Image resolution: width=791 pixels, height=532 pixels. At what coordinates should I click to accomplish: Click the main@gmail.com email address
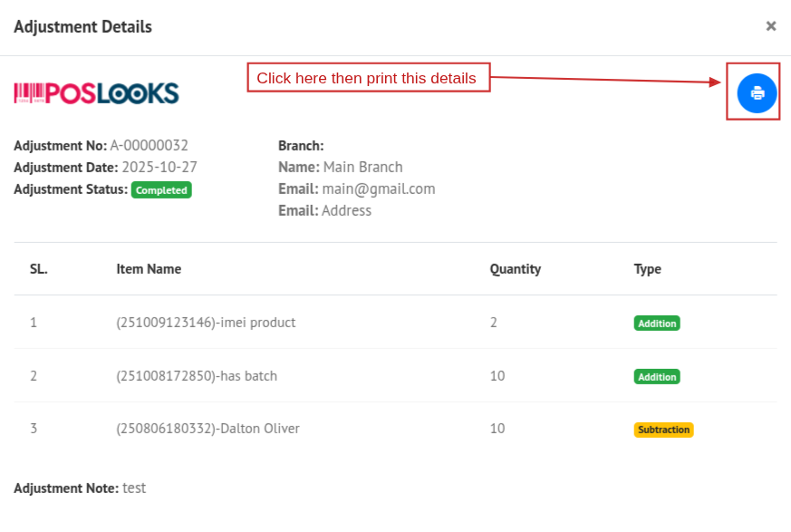tap(379, 189)
